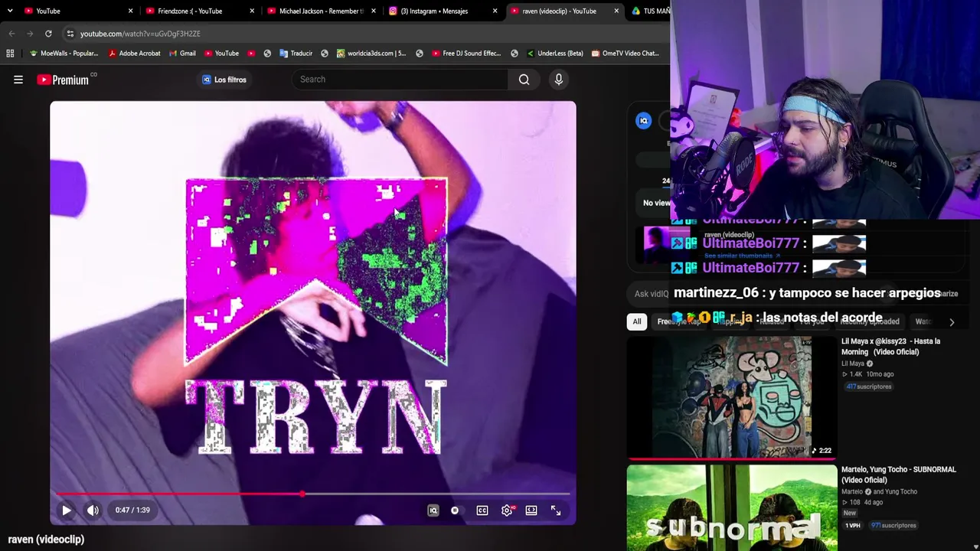980x551 pixels.
Task: Open the unlabeled YouTube icon bookmark
Action: [250, 54]
